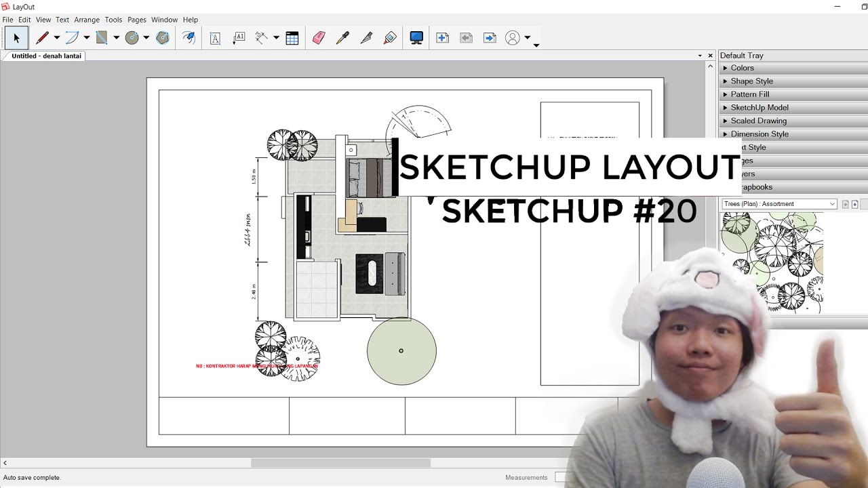Open the Window menu
The image size is (868, 488).
(164, 20)
